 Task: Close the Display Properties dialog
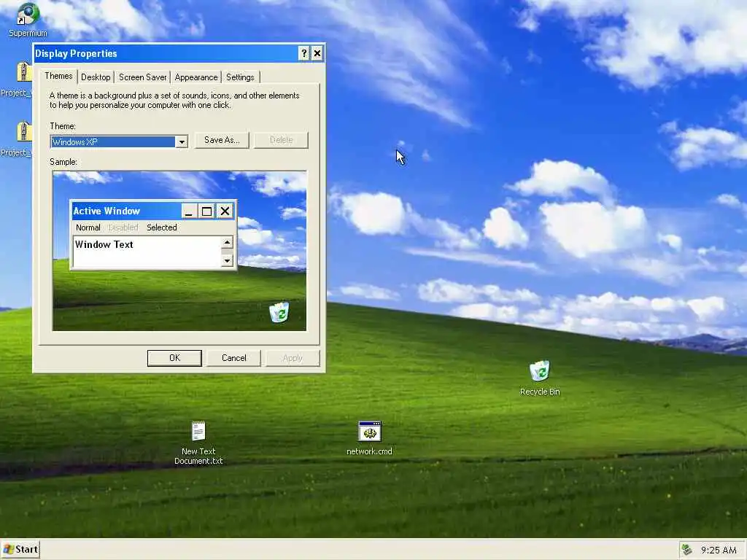pyautogui.click(x=317, y=53)
